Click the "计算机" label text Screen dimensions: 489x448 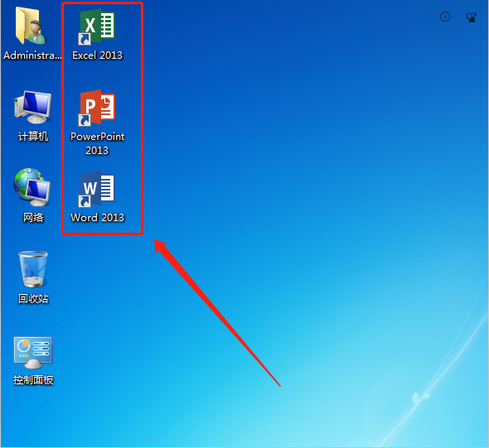(x=33, y=137)
